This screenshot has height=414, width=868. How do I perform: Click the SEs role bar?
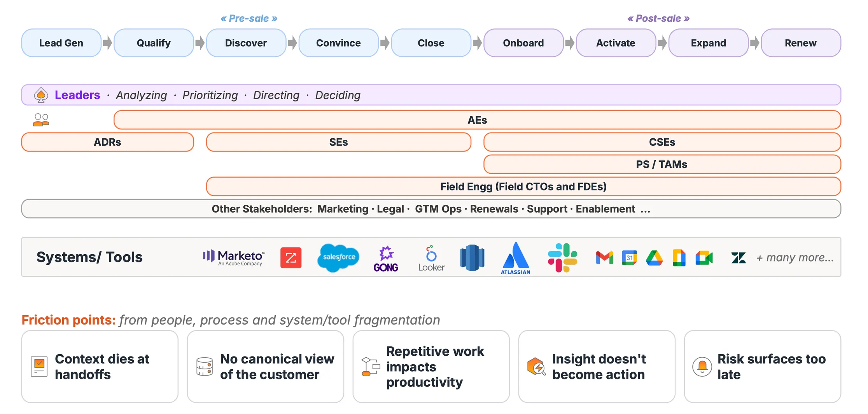coord(339,142)
